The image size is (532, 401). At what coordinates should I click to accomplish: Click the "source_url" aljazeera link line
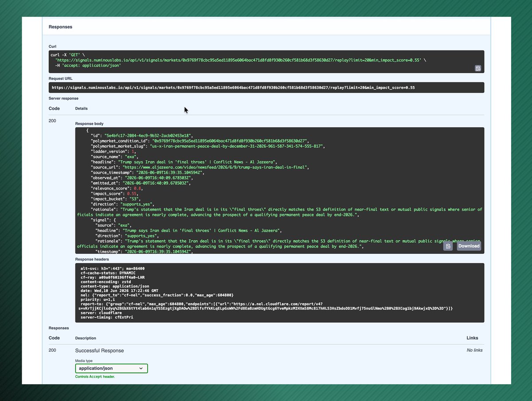pos(199,167)
